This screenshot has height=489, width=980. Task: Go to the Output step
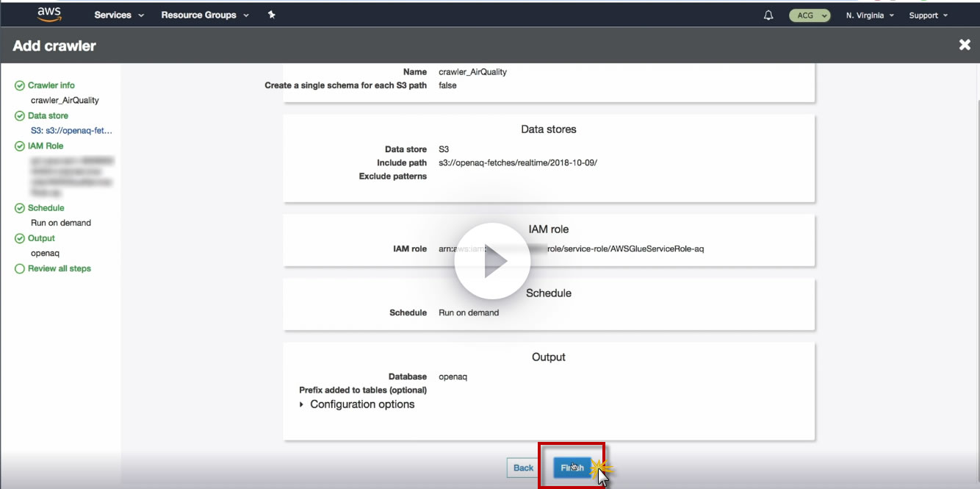point(41,238)
